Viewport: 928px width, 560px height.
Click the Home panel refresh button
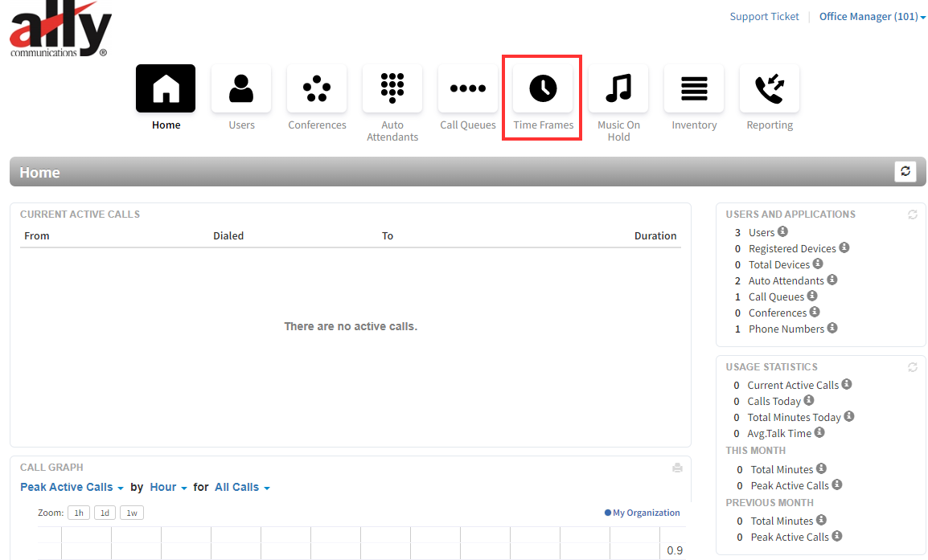tap(905, 171)
